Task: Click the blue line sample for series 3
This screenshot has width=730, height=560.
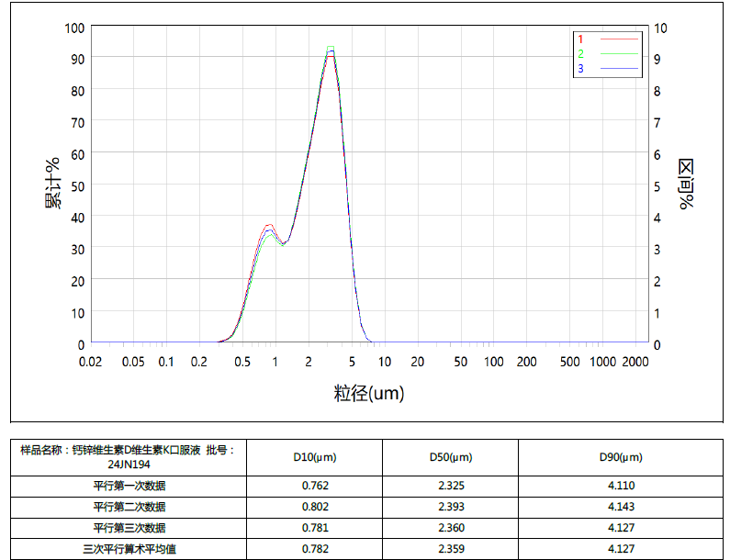Action: 619,70
